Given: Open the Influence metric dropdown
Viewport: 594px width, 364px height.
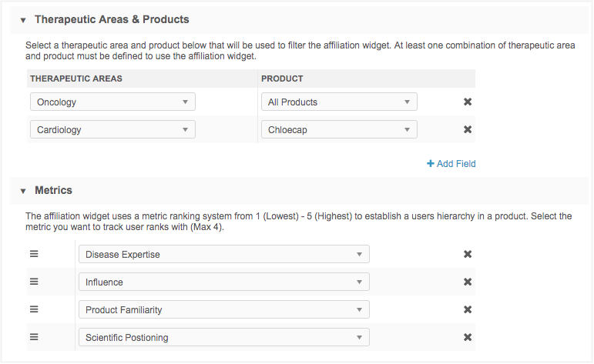Looking at the screenshot, I should (223, 282).
